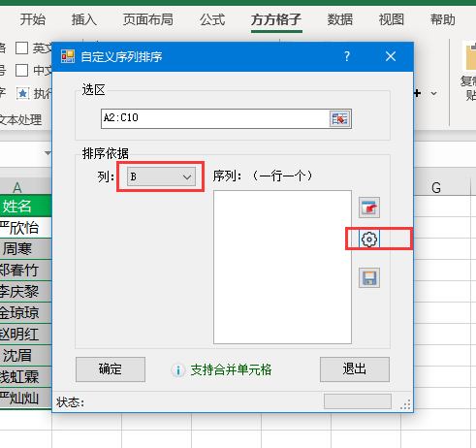The image size is (476, 448).
Task: Click the star 执行 icon in the ribbon
Action: click(22, 94)
